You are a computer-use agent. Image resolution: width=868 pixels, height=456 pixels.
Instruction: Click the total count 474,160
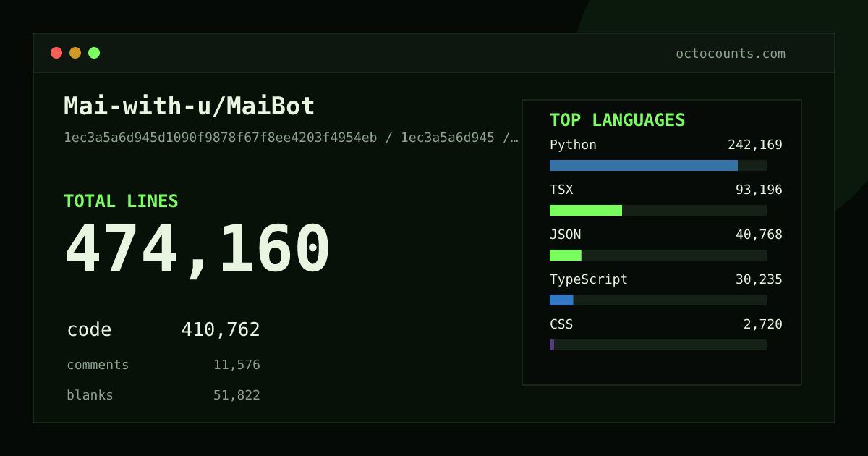tap(197, 250)
